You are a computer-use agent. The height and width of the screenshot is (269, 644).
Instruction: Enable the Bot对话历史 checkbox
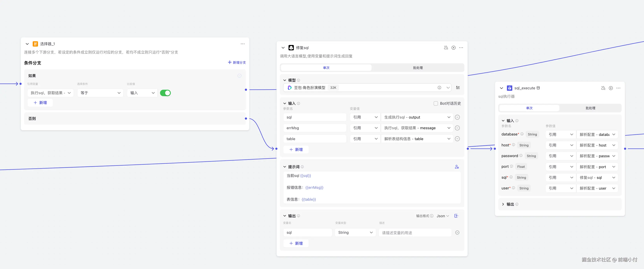point(436,104)
